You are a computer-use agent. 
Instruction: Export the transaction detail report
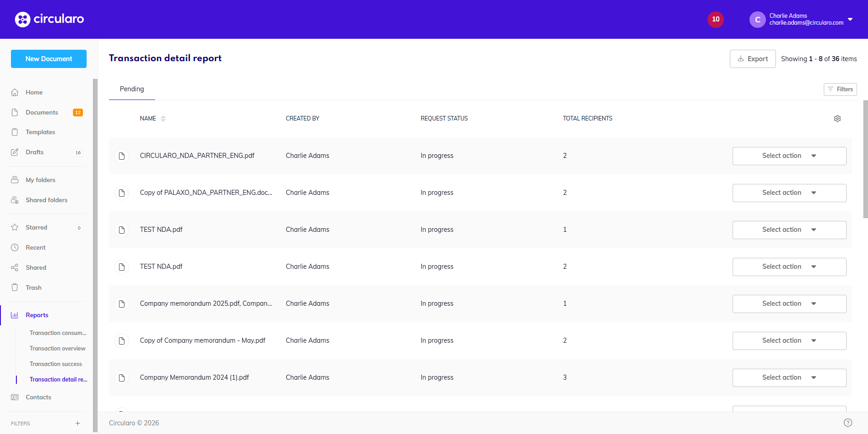[752, 59]
